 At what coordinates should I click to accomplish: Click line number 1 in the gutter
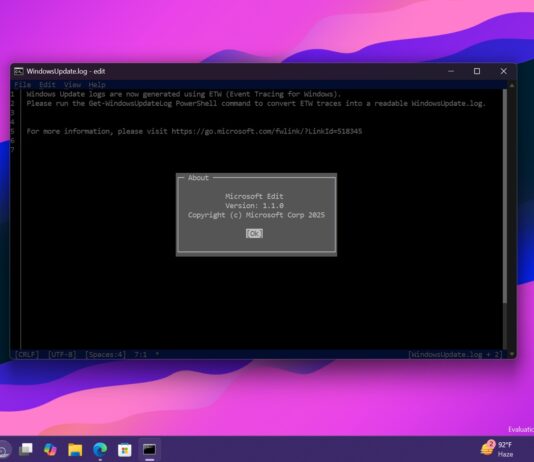pos(12,94)
